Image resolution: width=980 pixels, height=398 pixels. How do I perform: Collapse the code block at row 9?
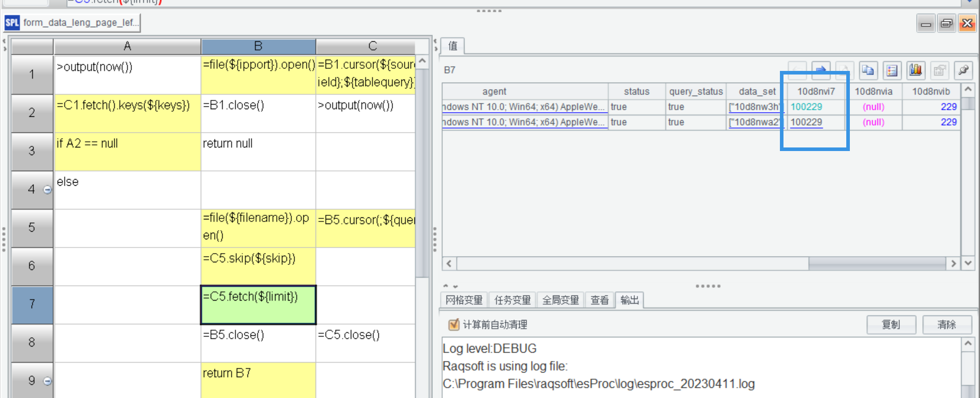point(47,381)
